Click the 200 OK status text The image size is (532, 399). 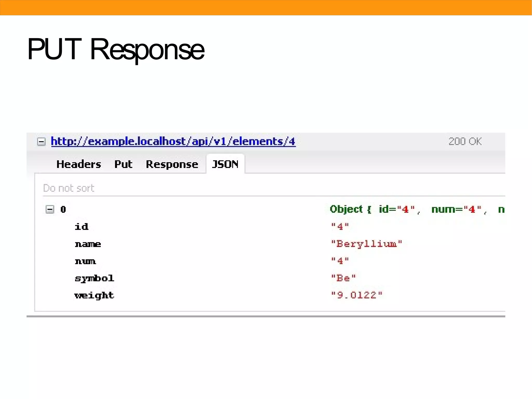pyautogui.click(x=465, y=141)
